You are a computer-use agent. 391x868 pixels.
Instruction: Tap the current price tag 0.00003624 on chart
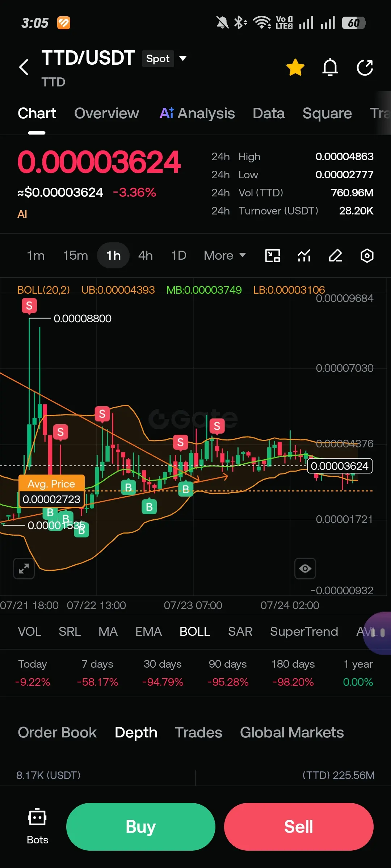click(x=340, y=466)
